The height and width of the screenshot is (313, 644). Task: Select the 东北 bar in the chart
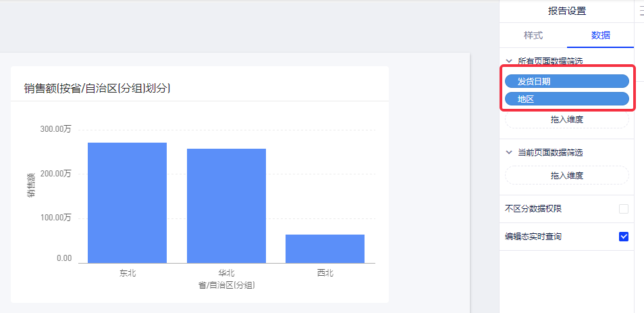pos(127,203)
